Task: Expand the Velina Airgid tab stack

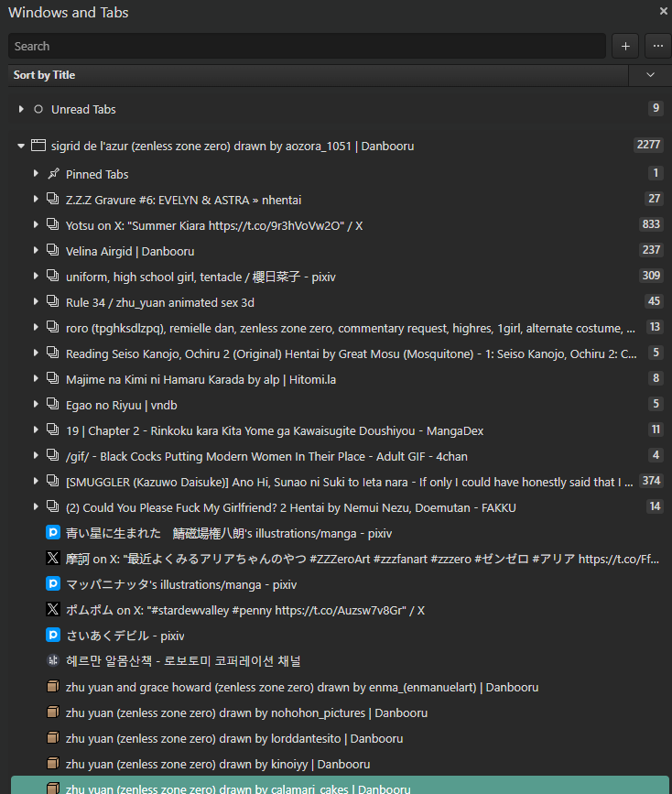Action: pyautogui.click(x=36, y=250)
